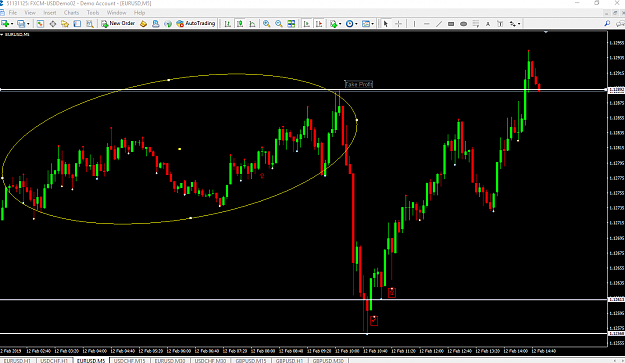The image size is (625, 363).
Task: Click the MQL5 community person icon
Action: click(x=156, y=24)
